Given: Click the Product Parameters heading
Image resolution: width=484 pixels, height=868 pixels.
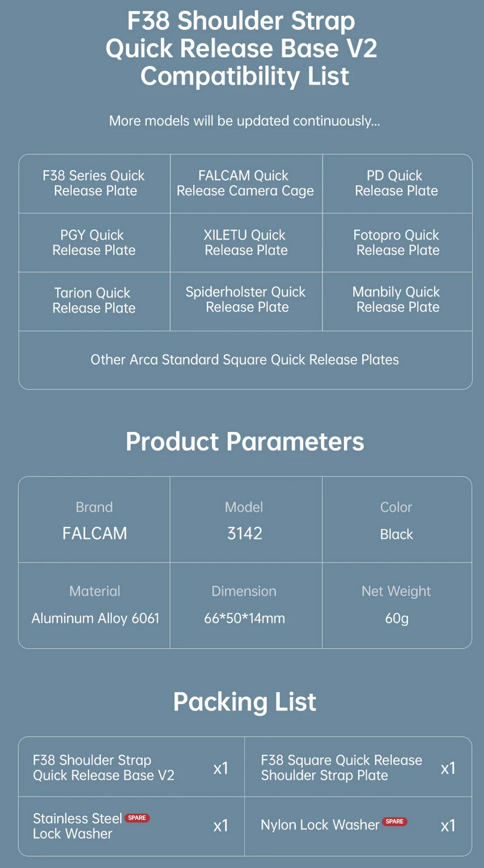Looking at the screenshot, I should pos(245,441).
